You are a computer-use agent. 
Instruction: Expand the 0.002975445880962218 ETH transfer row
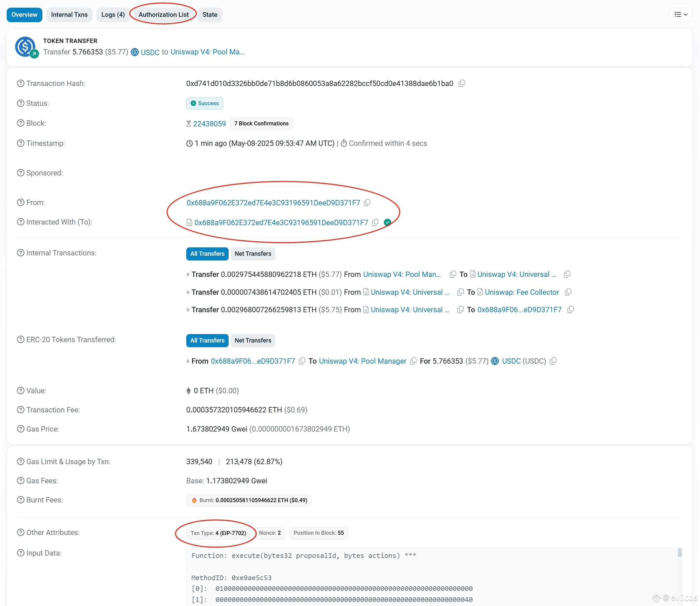(x=188, y=275)
